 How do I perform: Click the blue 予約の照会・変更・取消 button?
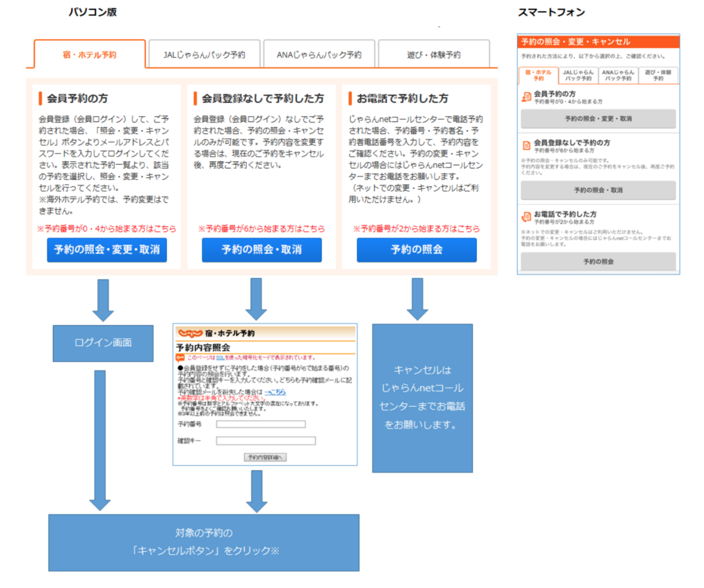pos(107,250)
